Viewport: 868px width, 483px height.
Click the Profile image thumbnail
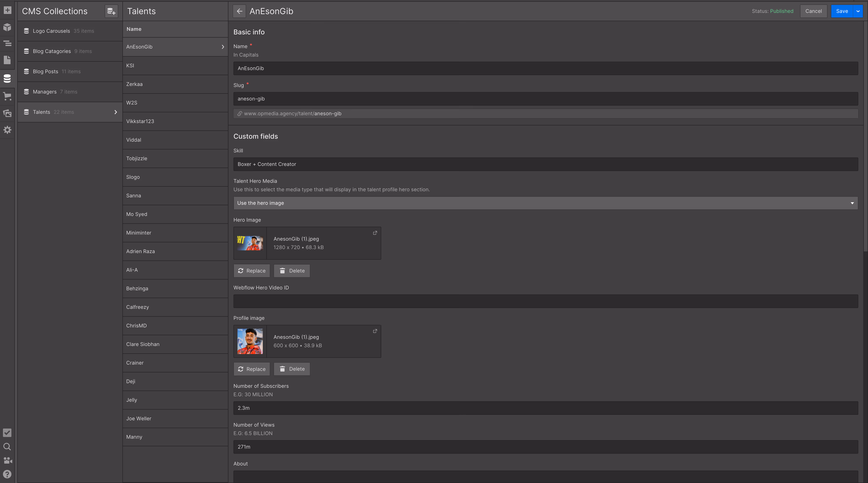[250, 341]
